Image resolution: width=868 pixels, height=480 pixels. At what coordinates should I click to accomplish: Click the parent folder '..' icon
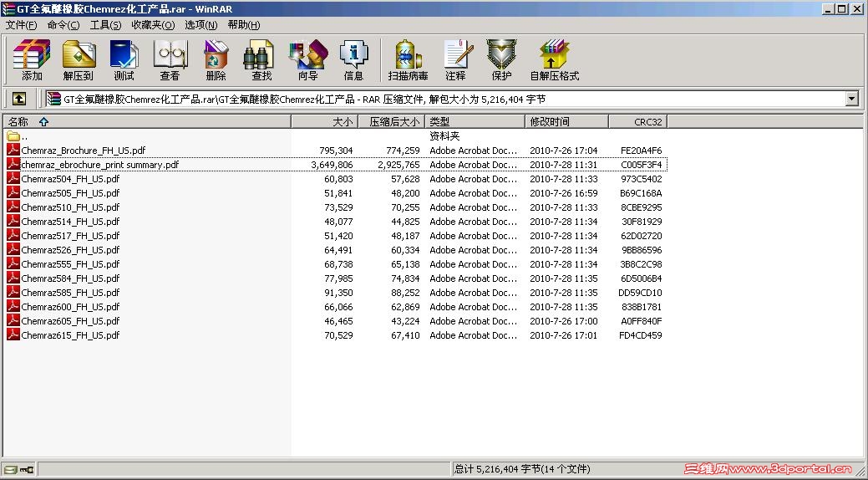[13, 135]
